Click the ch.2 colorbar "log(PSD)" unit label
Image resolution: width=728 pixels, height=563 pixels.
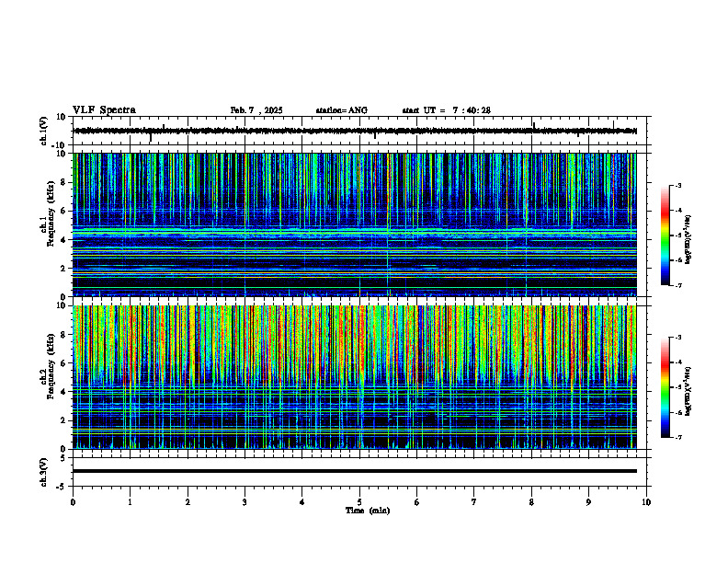tap(688, 391)
